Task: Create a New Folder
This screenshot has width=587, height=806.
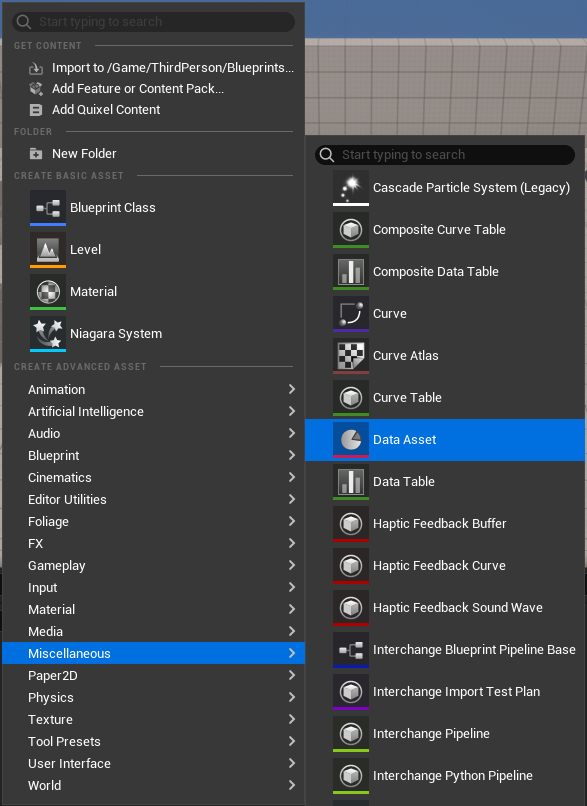Action: (153, 154)
